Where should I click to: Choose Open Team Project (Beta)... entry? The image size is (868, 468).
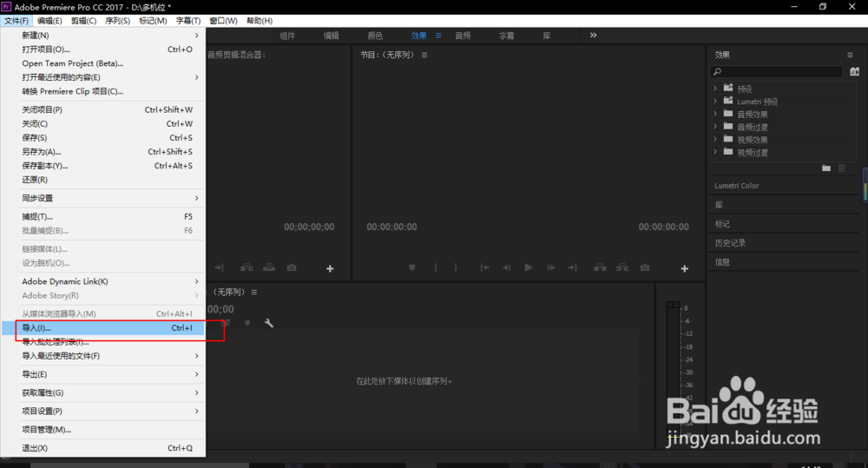pos(103,63)
